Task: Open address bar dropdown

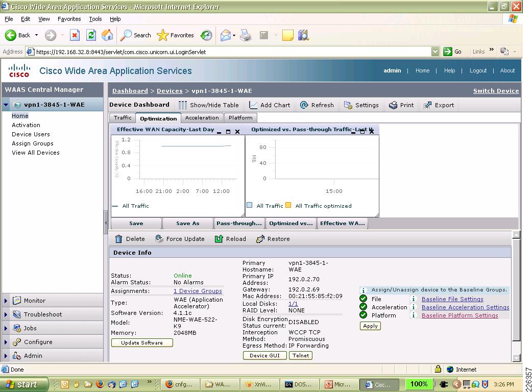Action: tap(436, 52)
